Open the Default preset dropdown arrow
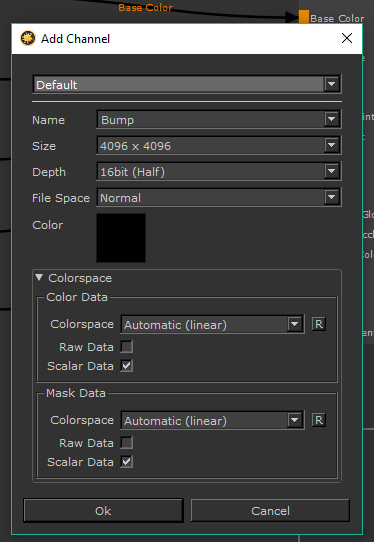 pos(331,84)
